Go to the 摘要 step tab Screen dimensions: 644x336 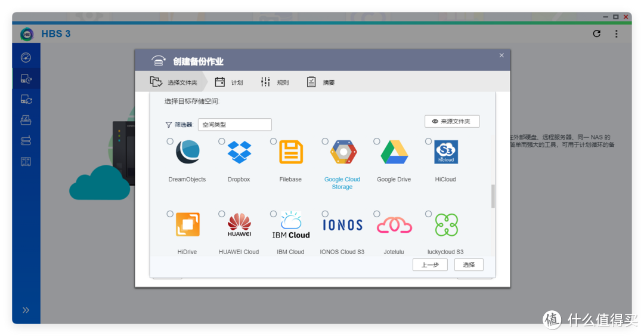pos(321,82)
